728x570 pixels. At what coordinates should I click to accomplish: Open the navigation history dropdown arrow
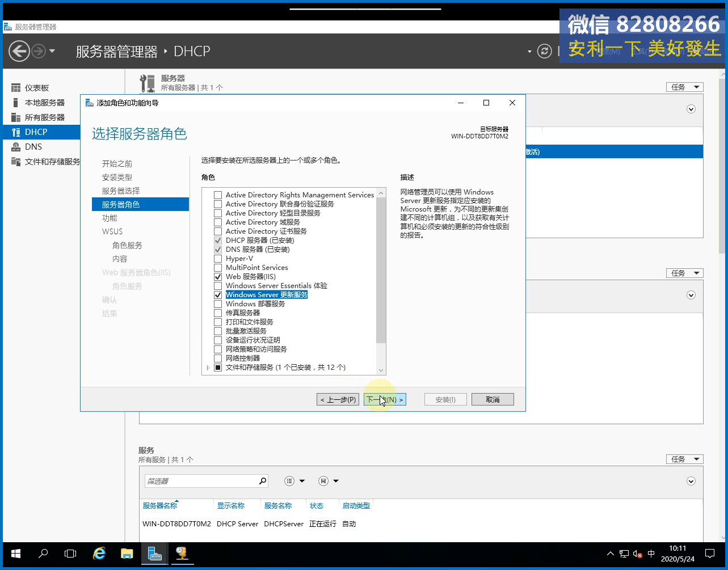click(x=52, y=51)
